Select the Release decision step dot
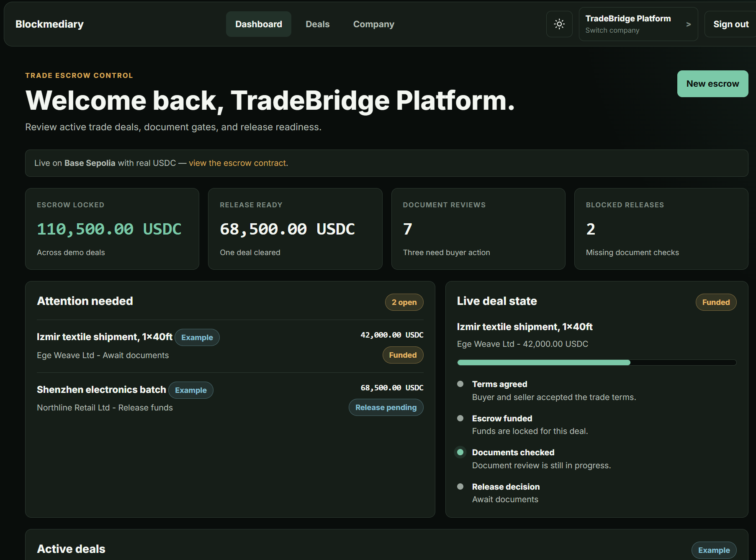 click(x=460, y=487)
